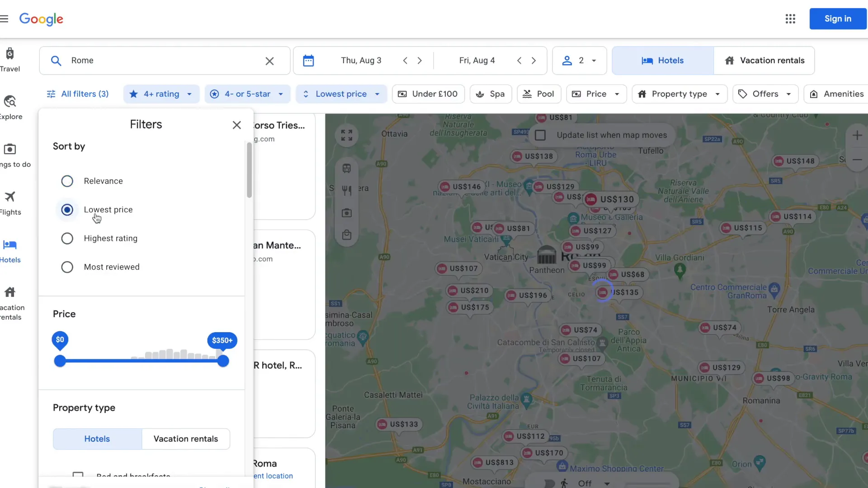Switch to the Hotels tab at top
Viewport: 868px width, 488px height.
pos(663,61)
